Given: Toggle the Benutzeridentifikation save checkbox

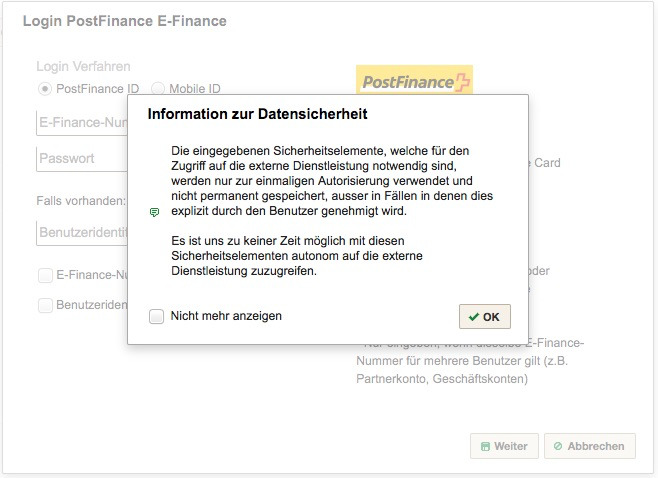Looking at the screenshot, I should [45, 305].
